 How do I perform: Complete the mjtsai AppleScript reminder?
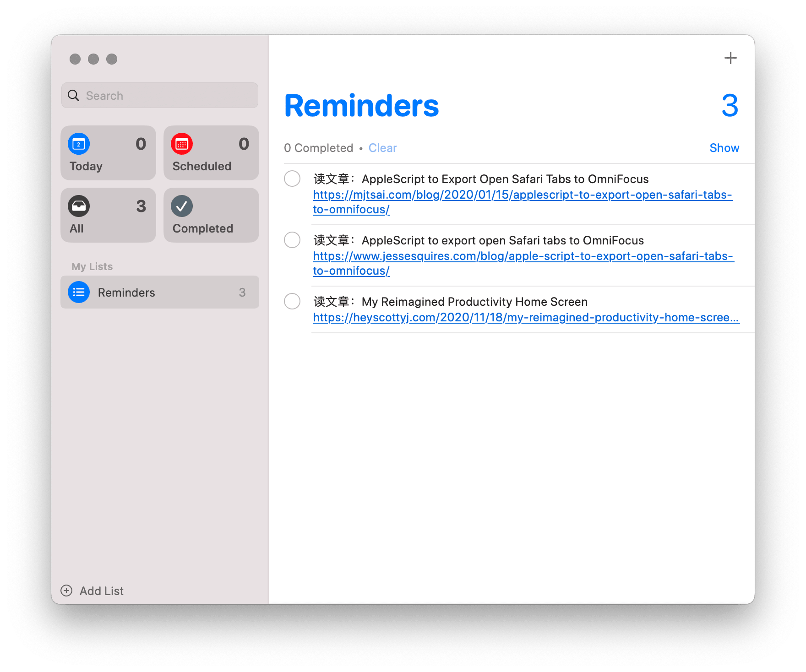click(x=292, y=179)
